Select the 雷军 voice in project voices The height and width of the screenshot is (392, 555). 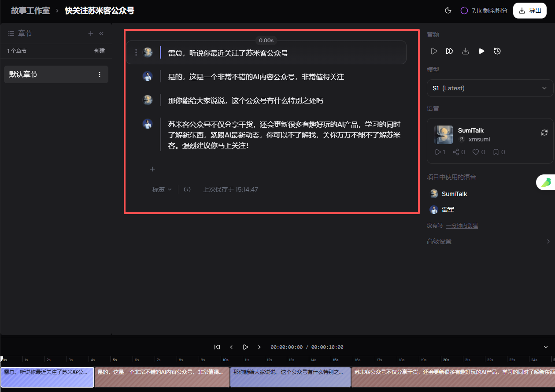coord(448,210)
